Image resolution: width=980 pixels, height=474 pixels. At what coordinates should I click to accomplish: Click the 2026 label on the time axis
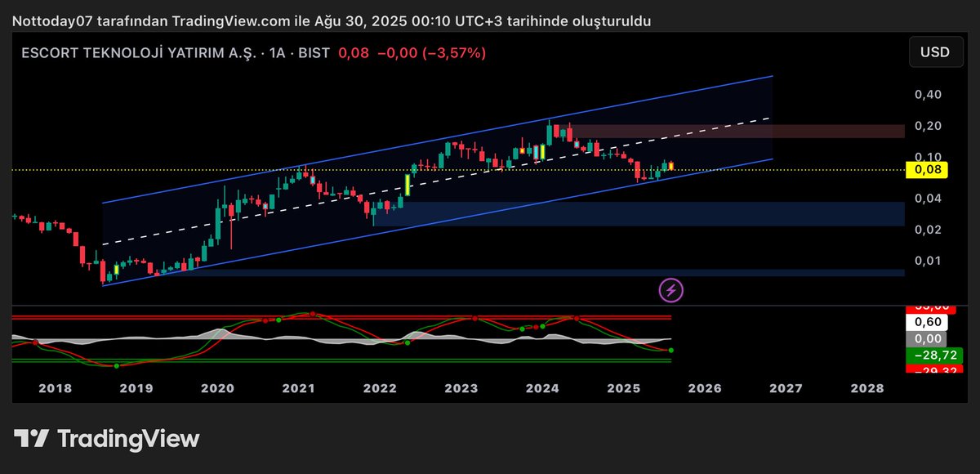(x=704, y=389)
